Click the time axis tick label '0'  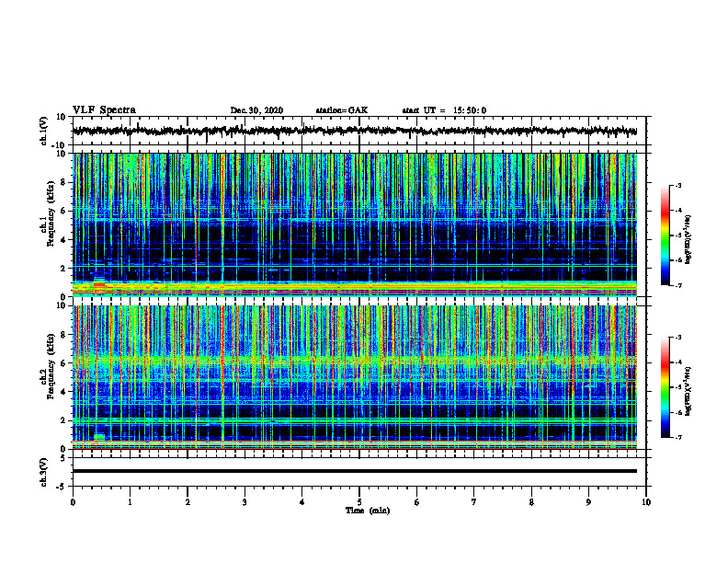73,502
